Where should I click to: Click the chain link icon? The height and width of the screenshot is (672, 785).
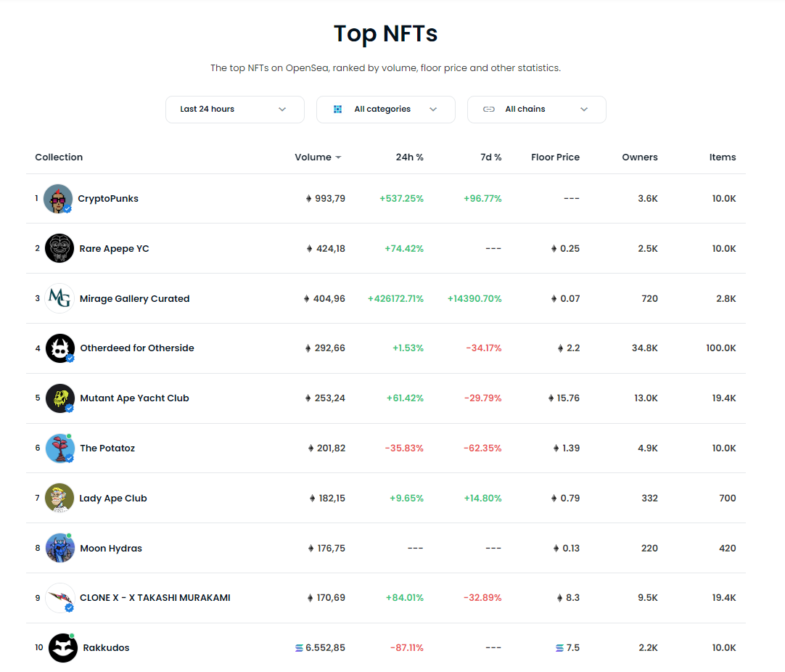point(488,109)
